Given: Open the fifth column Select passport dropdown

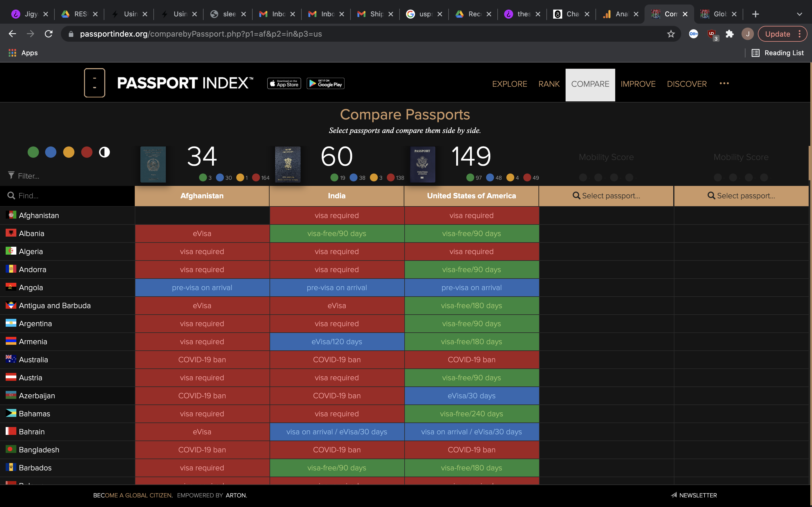Looking at the screenshot, I should click(741, 196).
